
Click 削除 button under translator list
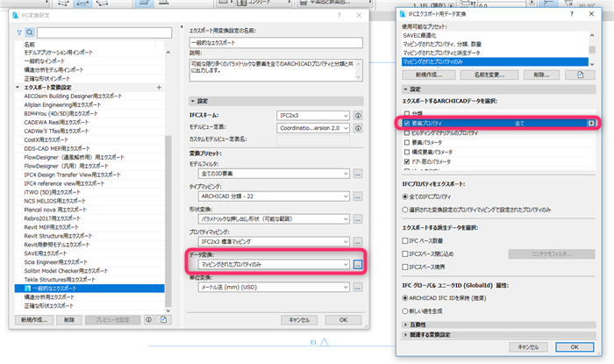coord(69,320)
